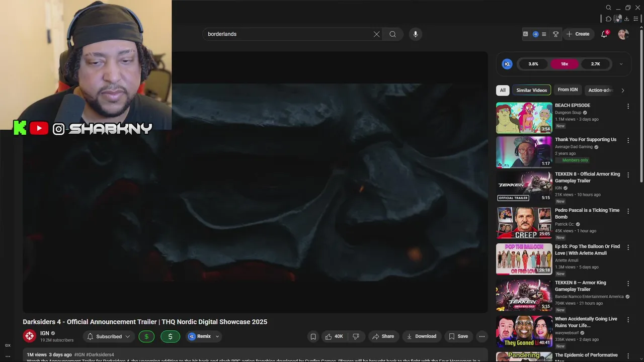Screen dimensions: 644x362
Task: Open options for Pedro Pascal video
Action: click(x=628, y=211)
